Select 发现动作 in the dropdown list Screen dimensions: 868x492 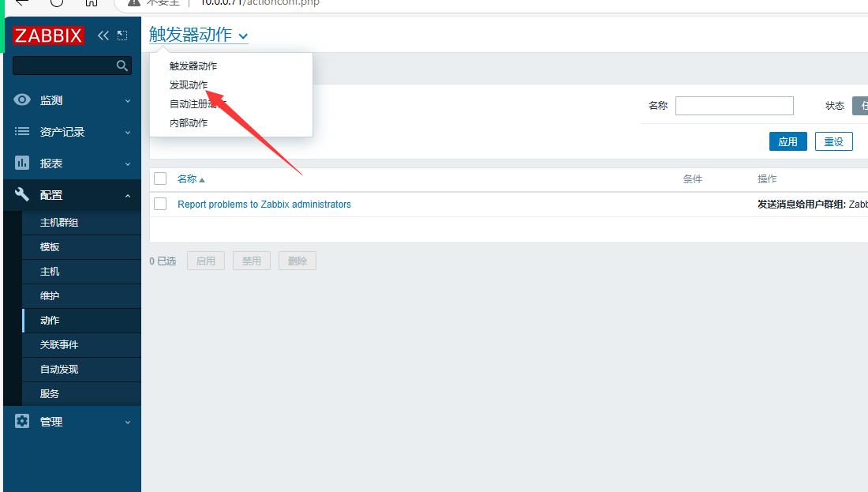coord(189,85)
